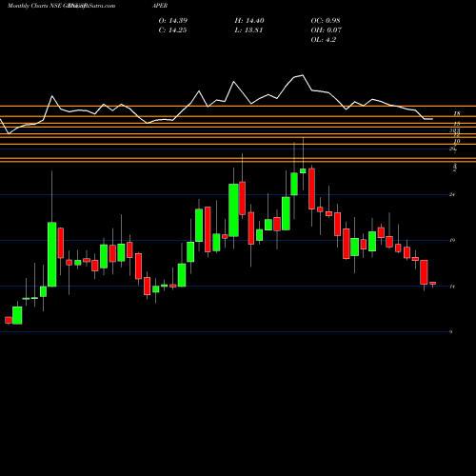The height and width of the screenshot is (476, 476).
Task: Select the OH: 0.07 reading
Action: coord(327,30)
